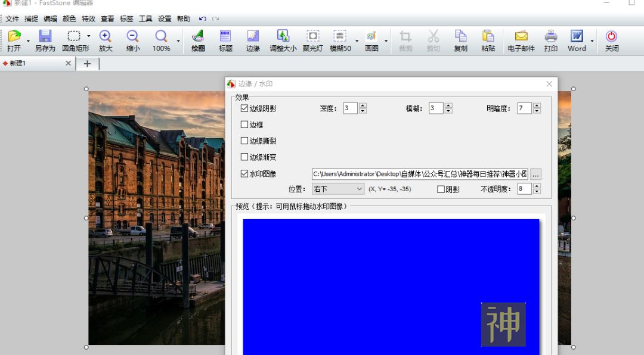644x355 pixels.
Task: Expand the 圆角矩形 shape dropdown arrow
Action: (x=88, y=36)
